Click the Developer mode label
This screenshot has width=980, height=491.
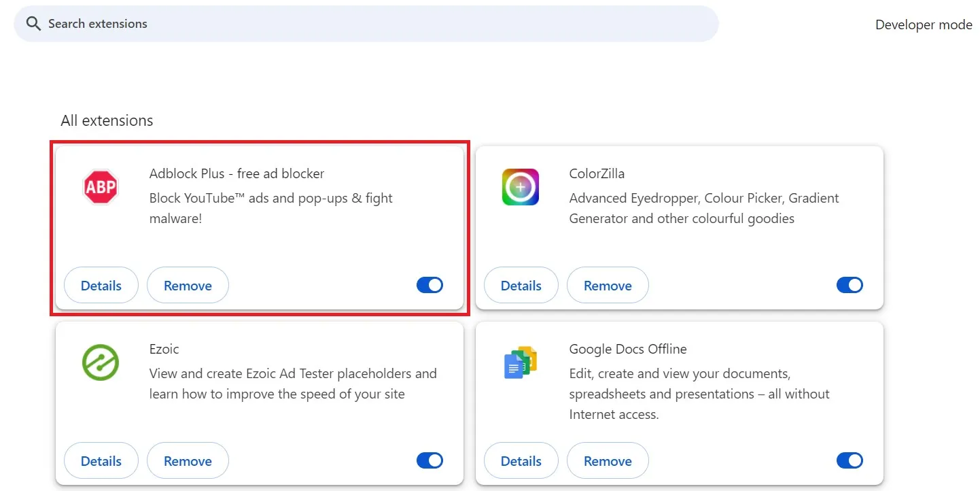click(924, 25)
